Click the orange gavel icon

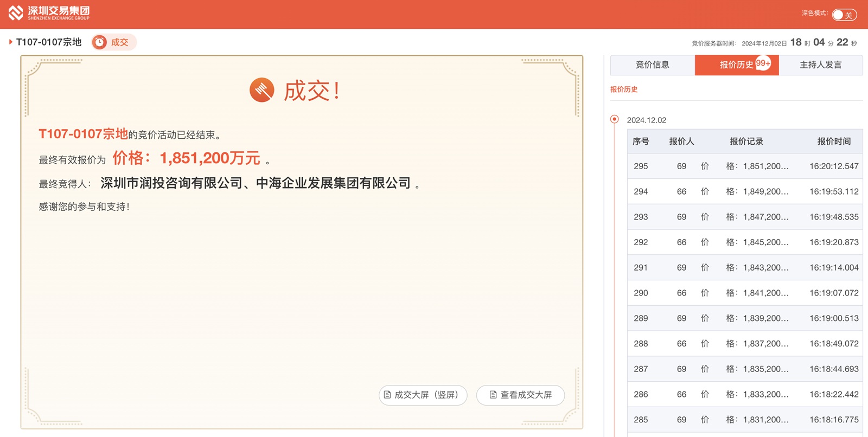pyautogui.click(x=261, y=90)
